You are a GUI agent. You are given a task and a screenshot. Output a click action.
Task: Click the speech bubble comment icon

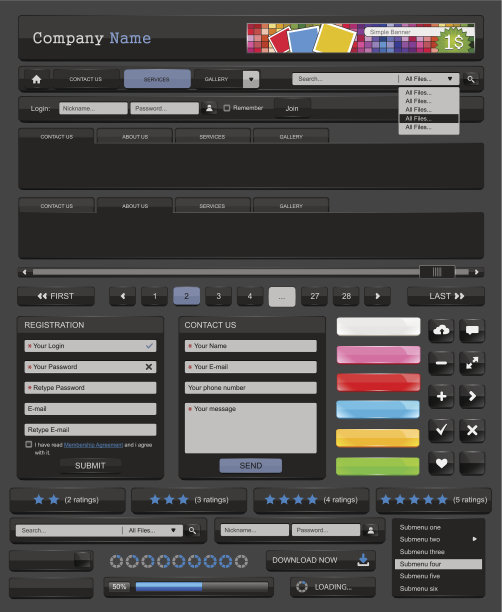(472, 331)
